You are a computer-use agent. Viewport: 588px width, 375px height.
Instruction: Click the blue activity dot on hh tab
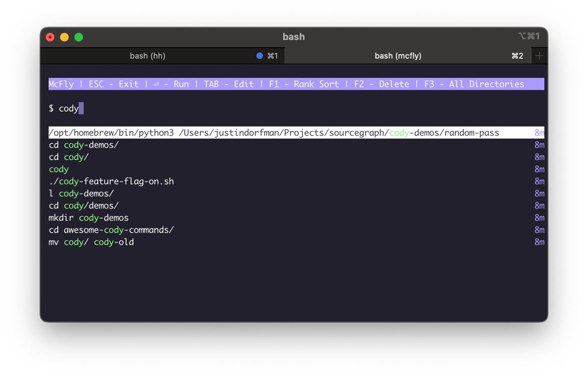(260, 56)
